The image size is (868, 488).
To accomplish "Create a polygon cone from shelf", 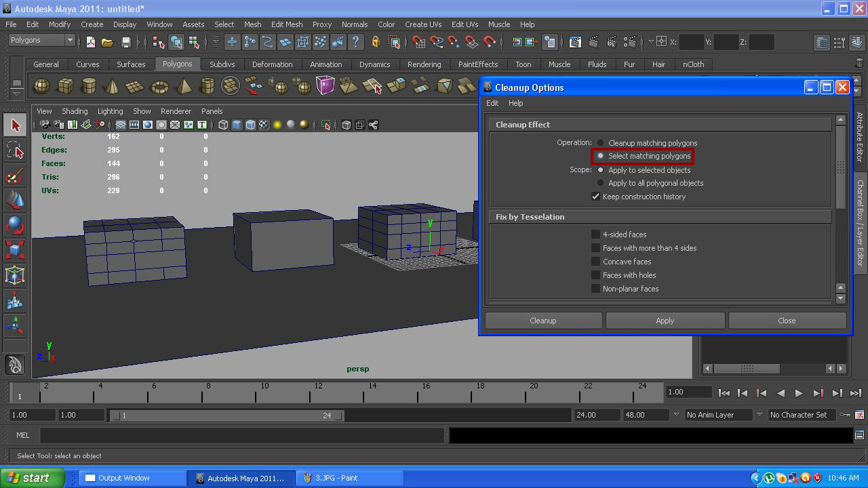I will click(x=113, y=86).
